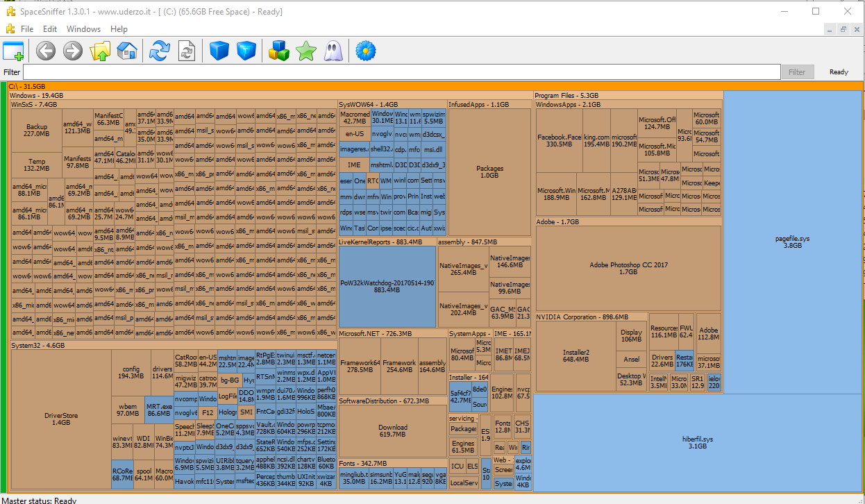Click into the Filter text field
Screen dimensions: 865x504
(x=401, y=72)
